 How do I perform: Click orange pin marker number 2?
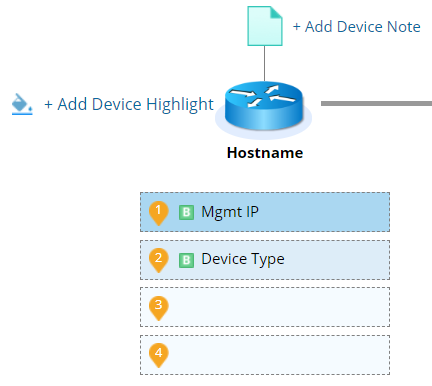[158, 260]
